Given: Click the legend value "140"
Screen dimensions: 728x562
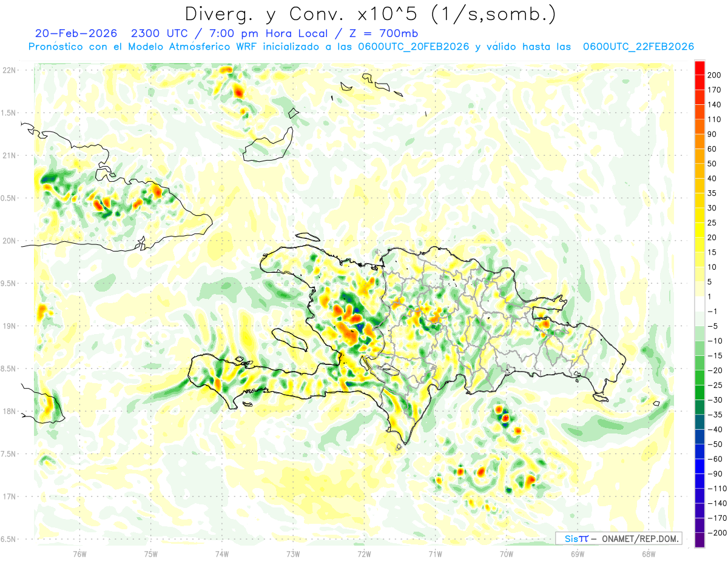Looking at the screenshot, I should tap(714, 104).
